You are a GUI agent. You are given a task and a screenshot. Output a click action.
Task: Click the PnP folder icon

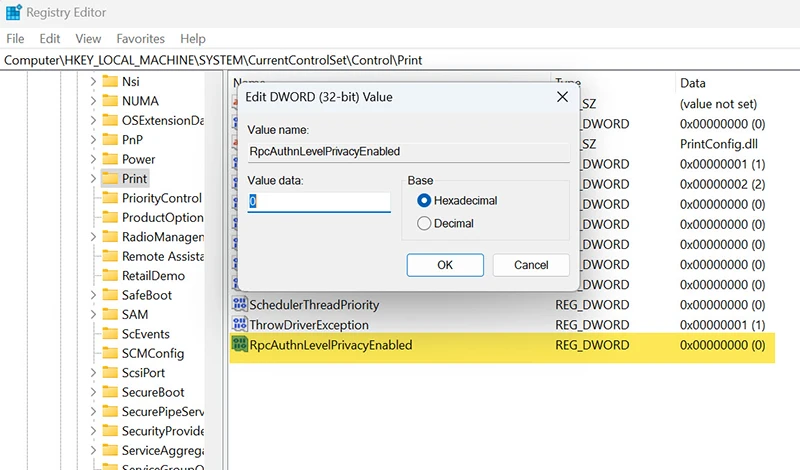coord(110,140)
